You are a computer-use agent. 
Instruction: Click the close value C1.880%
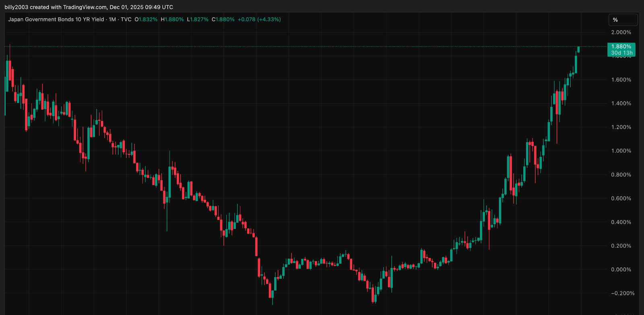click(x=223, y=19)
